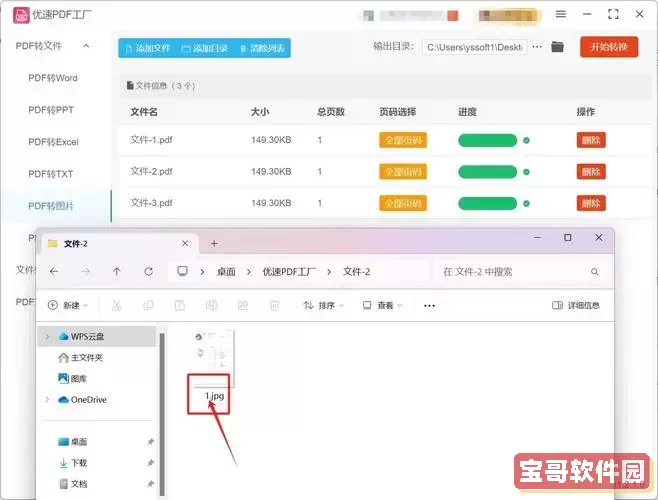Click the 开始转换 button
The image size is (658, 500).
point(609,47)
